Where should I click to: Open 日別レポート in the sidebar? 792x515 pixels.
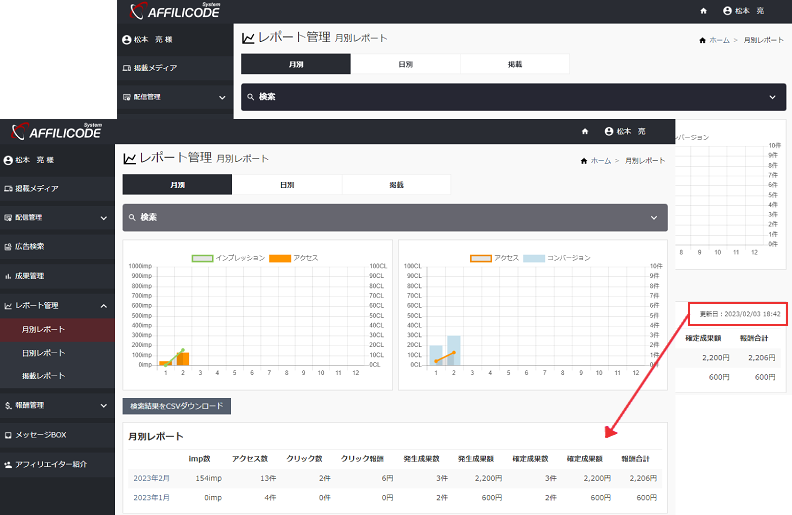point(44,352)
